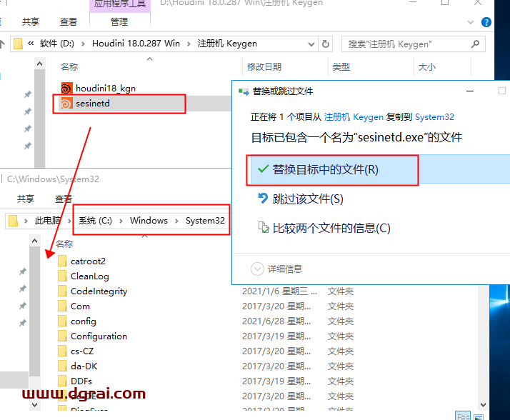Click chevron after 系统 (C:) breadcrumb
The height and width of the screenshot is (420, 510).
pyautogui.click(x=121, y=221)
